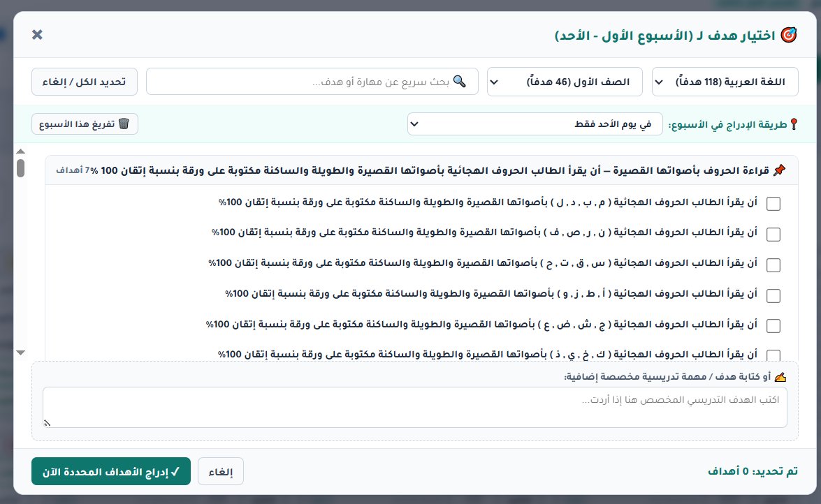The width and height of the screenshot is (821, 504).
Task: Close the goal selection dialog with X
Action: (37, 34)
